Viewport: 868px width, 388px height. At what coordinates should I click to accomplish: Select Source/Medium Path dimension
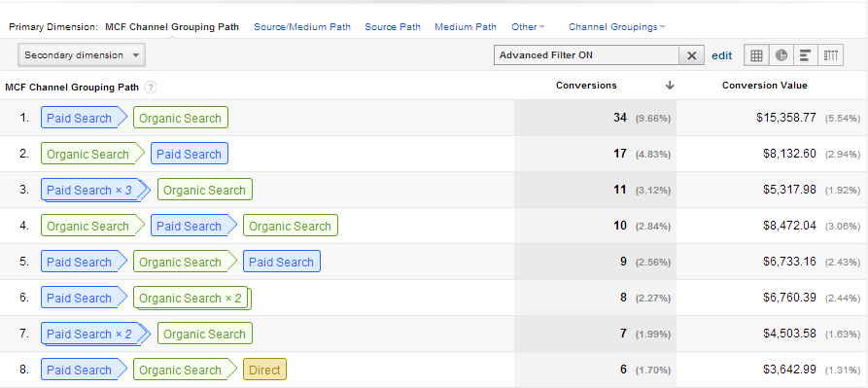(302, 26)
